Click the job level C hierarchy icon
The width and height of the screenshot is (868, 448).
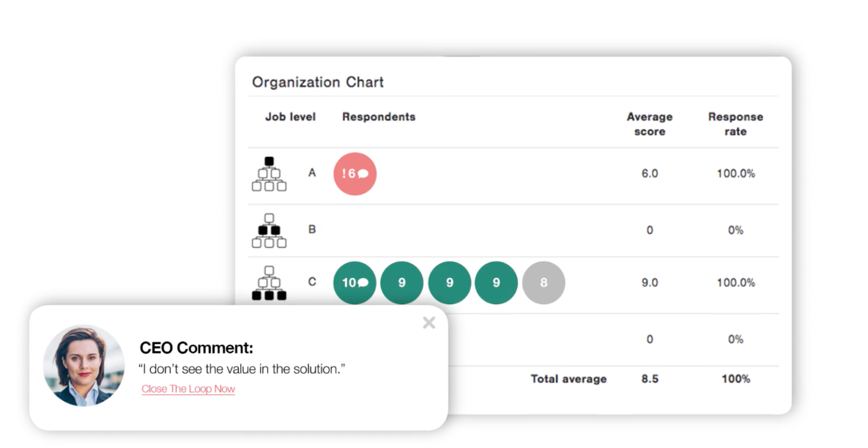point(269,283)
